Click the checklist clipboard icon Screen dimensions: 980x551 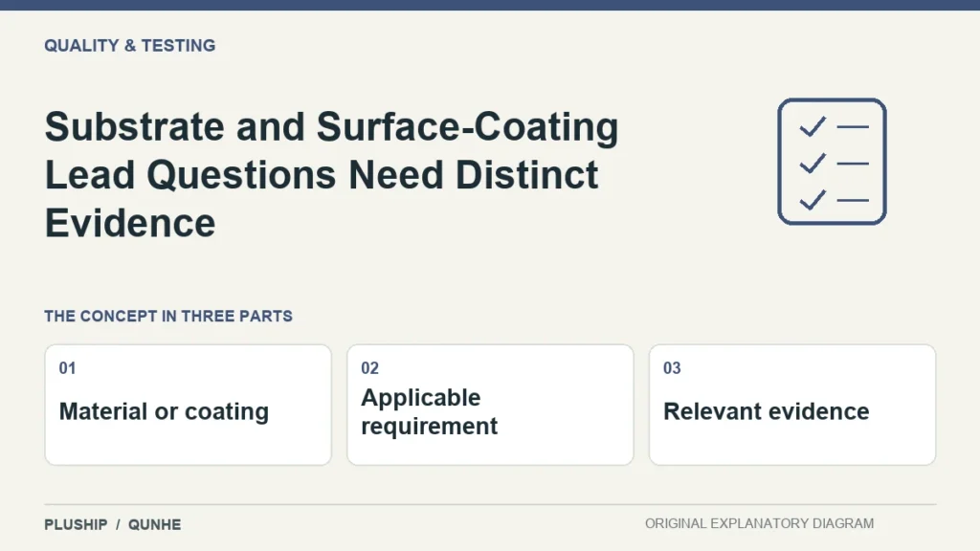[x=832, y=162]
